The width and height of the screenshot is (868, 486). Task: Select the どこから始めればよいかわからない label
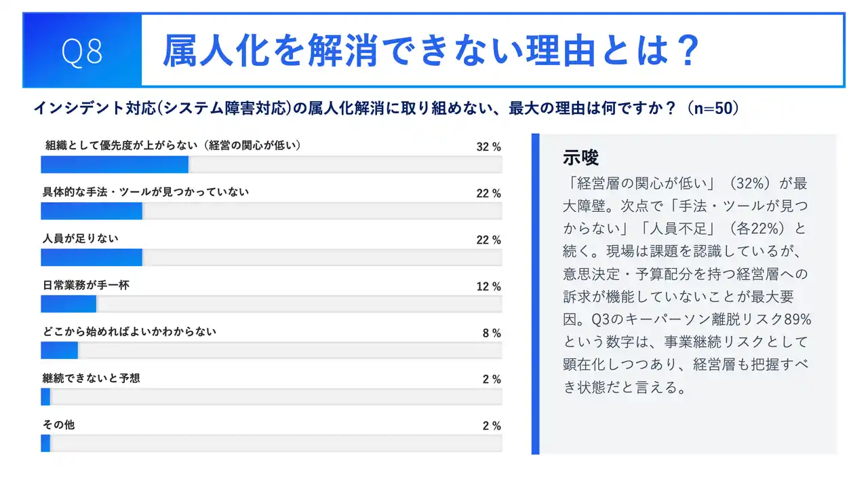coord(129,331)
